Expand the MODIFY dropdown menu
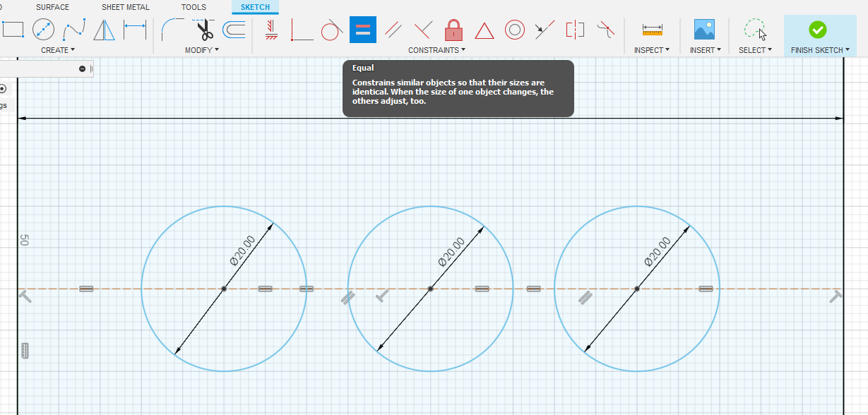 click(x=202, y=50)
